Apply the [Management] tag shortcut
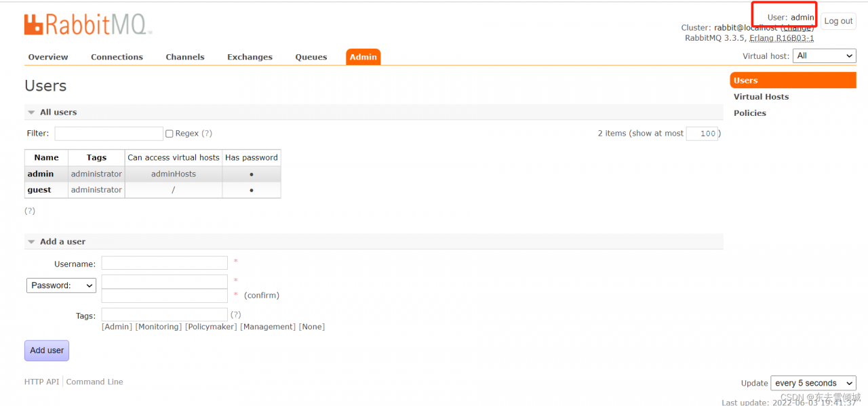The width and height of the screenshot is (868, 406). tap(268, 327)
